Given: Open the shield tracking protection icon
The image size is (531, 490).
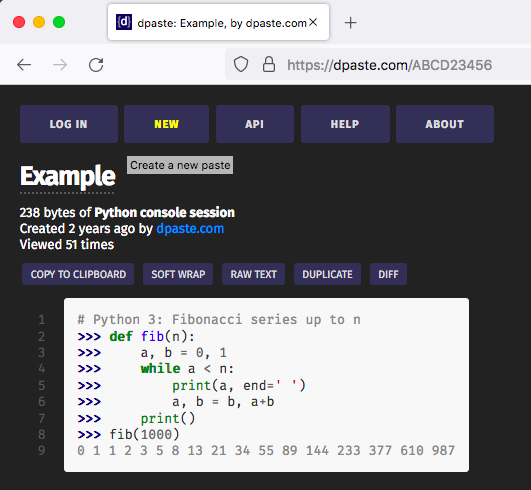Looking at the screenshot, I should tap(241, 64).
